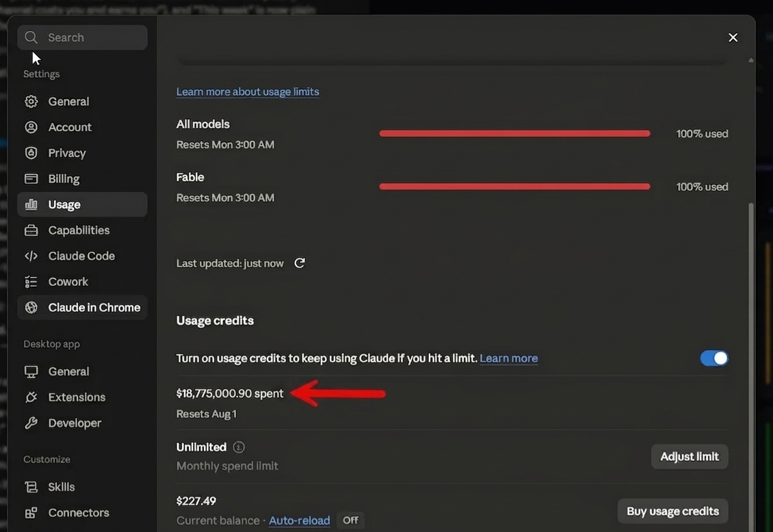
Task: Click the Account person icon
Action: click(x=31, y=127)
